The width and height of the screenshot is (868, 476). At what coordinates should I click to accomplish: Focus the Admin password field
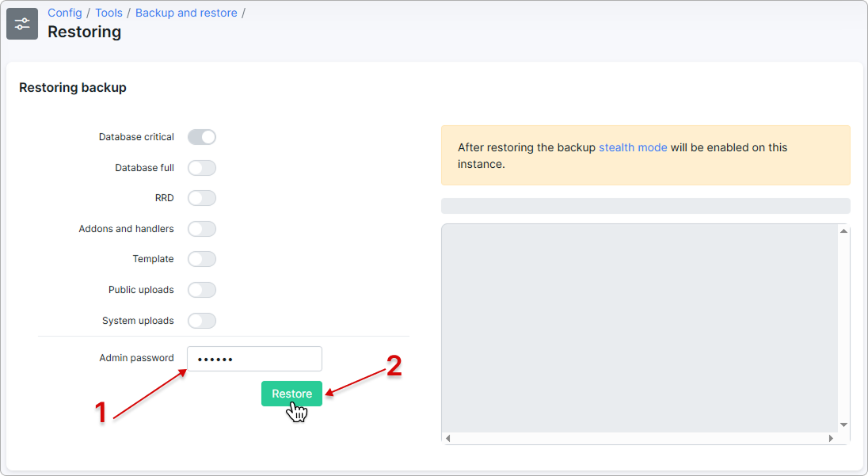click(x=254, y=359)
